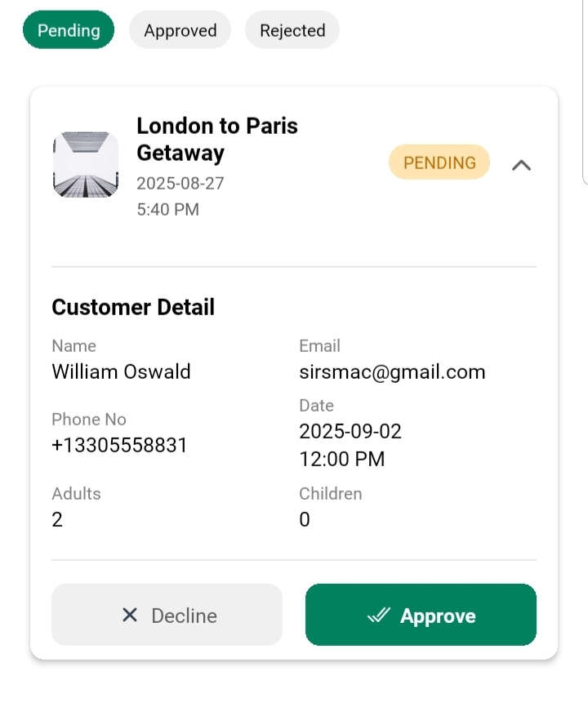Click the X icon on Decline
The height and width of the screenshot is (716, 588).
(x=130, y=615)
